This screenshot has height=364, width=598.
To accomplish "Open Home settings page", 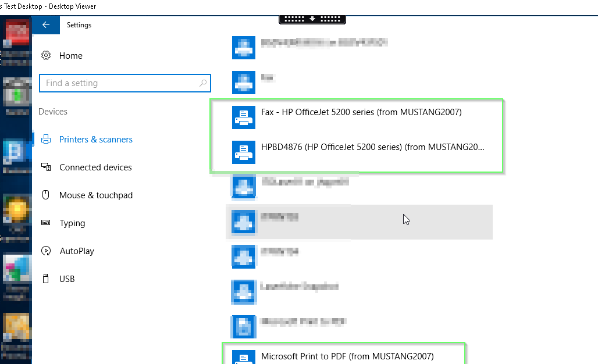I will (x=70, y=56).
